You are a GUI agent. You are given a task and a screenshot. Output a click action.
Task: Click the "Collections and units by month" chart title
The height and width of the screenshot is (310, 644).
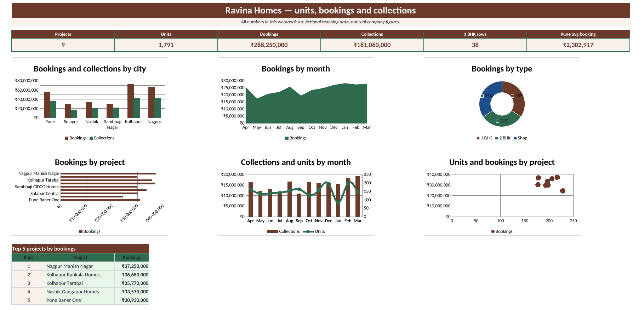(x=296, y=162)
